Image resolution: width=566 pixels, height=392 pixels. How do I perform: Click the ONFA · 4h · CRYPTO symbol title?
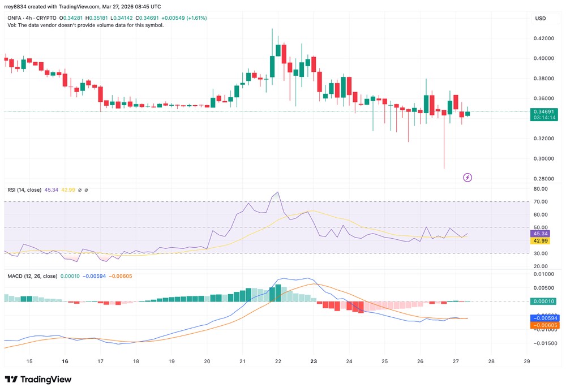tap(32, 18)
